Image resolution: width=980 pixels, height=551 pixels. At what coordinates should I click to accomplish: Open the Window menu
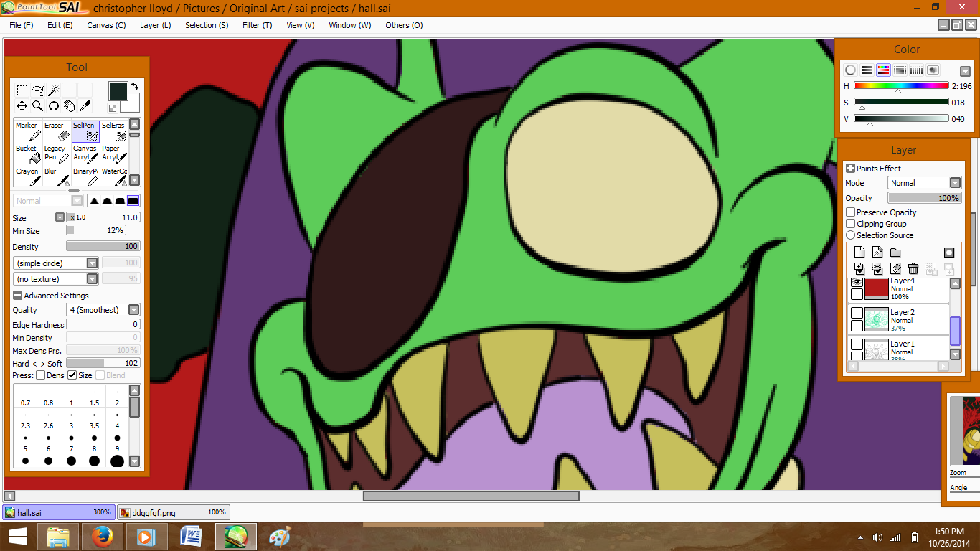point(350,25)
